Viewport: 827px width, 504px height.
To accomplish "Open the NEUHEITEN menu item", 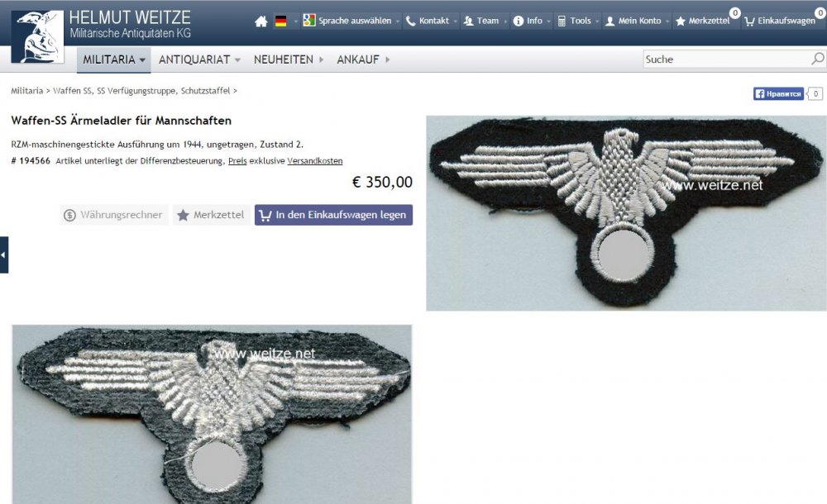I will tap(289, 59).
